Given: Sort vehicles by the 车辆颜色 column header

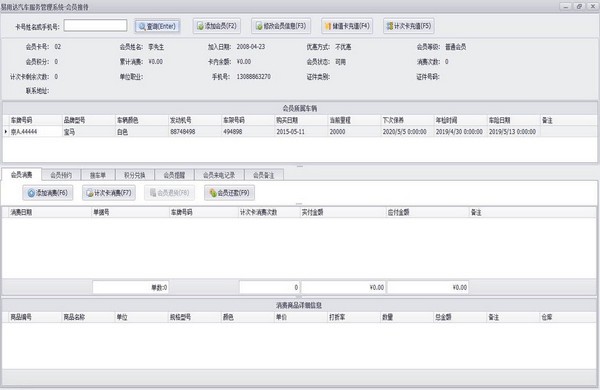Looking at the screenshot, I should click(142, 120).
